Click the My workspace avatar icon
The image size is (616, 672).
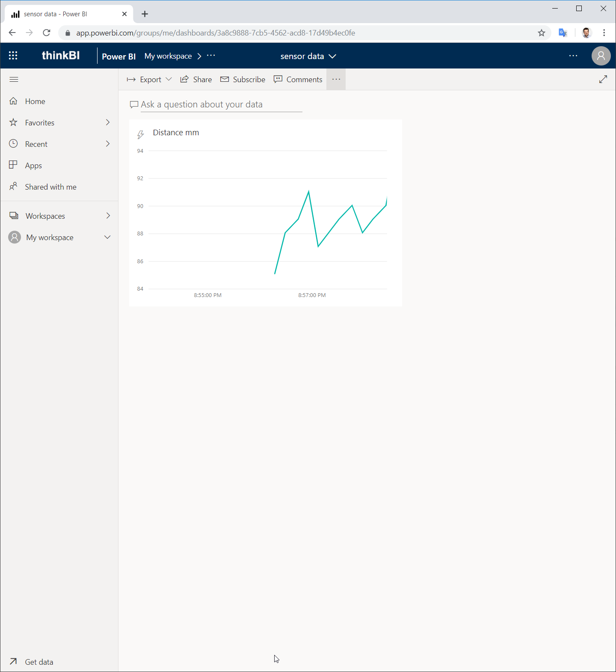point(15,237)
